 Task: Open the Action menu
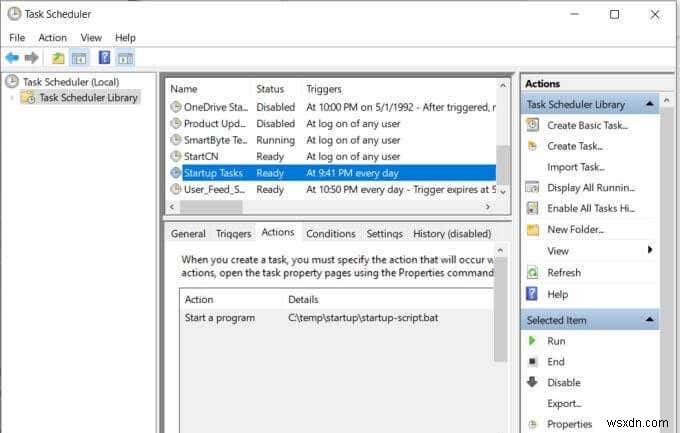point(52,38)
